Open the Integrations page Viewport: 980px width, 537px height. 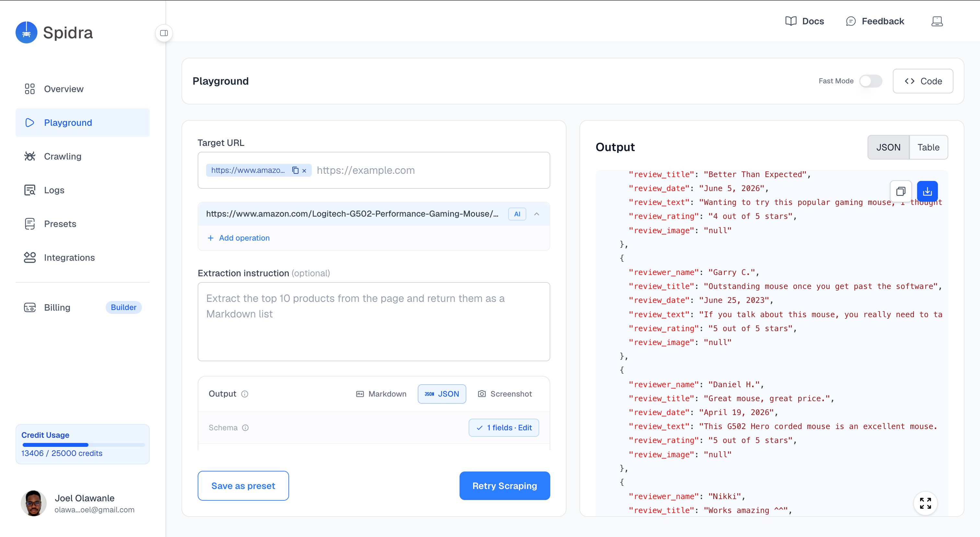point(83,258)
